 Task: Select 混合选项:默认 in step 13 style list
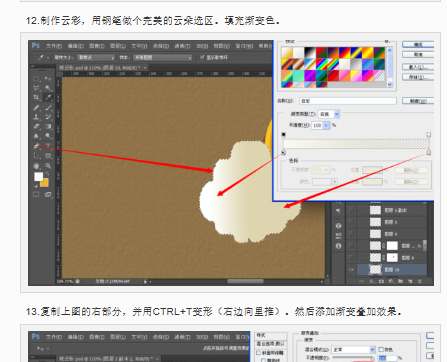point(271,344)
